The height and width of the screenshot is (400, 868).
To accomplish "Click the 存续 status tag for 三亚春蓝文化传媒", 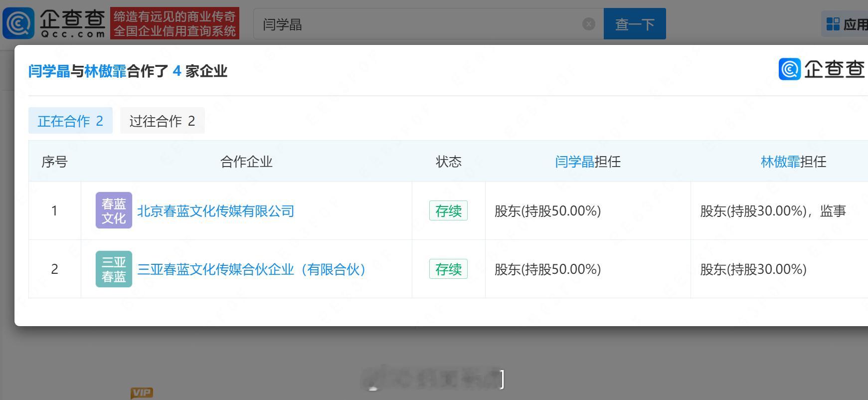I will [448, 269].
